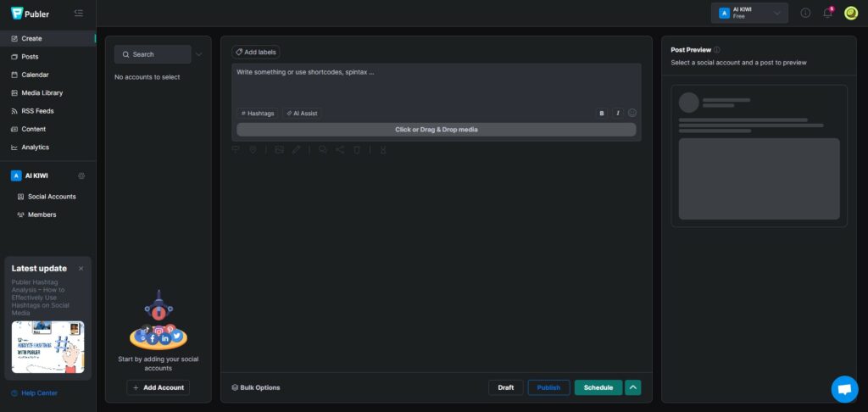
Task: Click 'Start by adding your social accounts' text
Action: coord(159,364)
